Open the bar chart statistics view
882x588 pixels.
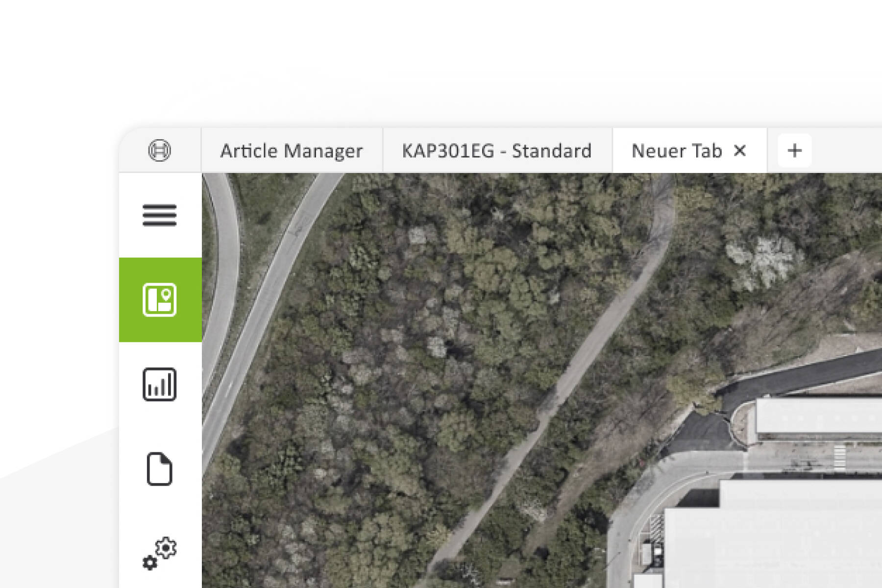pyautogui.click(x=160, y=385)
